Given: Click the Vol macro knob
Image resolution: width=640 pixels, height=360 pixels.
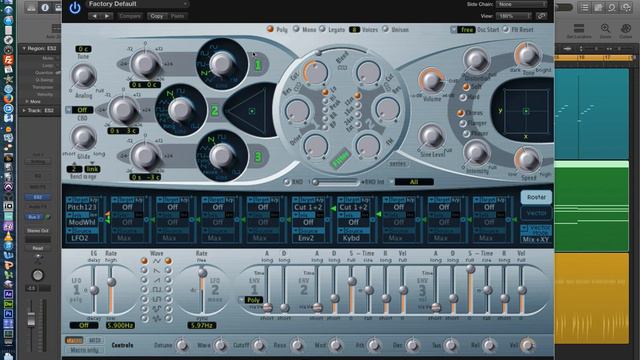Looking at the screenshot, I should tap(527, 345).
